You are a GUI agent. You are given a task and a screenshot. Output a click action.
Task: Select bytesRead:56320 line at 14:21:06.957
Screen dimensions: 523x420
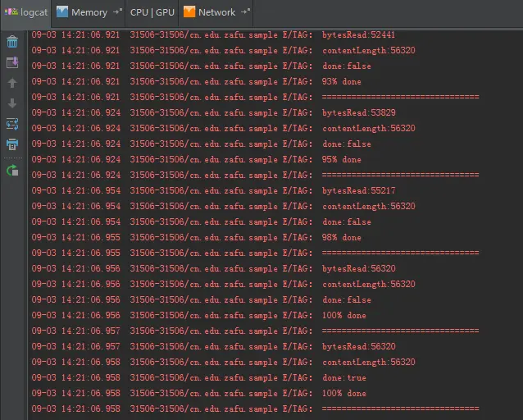click(x=213, y=346)
